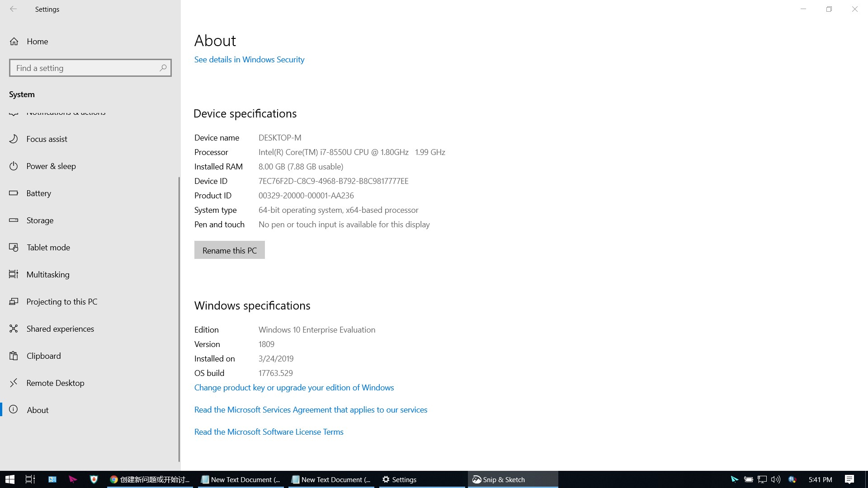Click the volume icon in system tray
Screen dimensions: 868x488
coord(776,479)
